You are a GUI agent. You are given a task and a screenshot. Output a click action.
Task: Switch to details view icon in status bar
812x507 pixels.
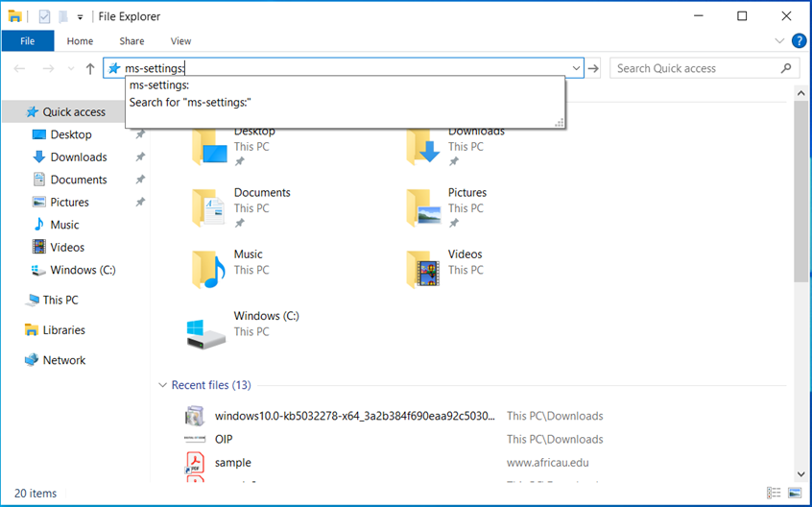[774, 493]
